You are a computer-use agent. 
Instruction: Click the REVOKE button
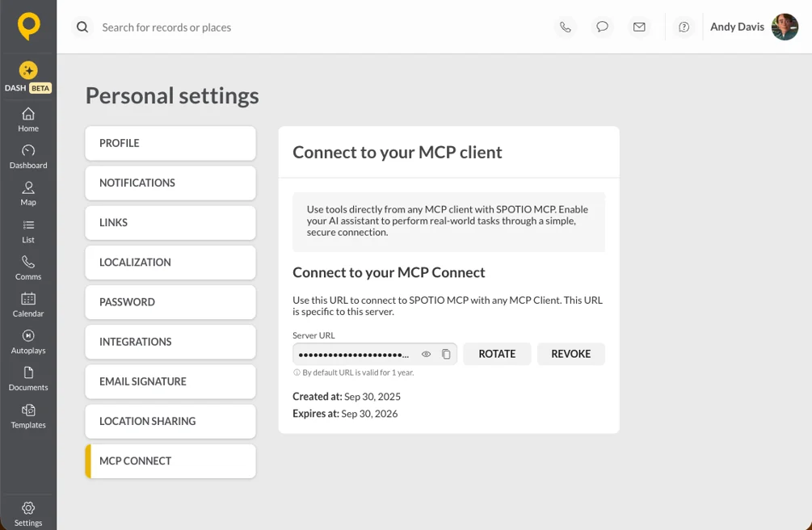570,354
